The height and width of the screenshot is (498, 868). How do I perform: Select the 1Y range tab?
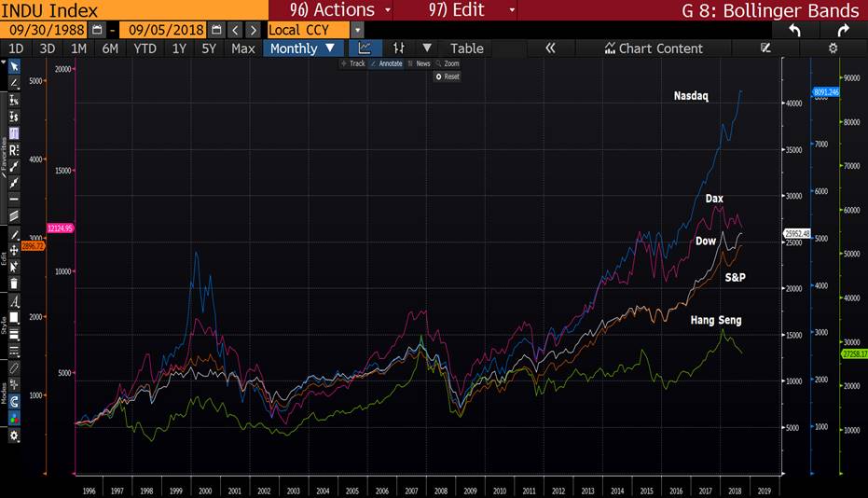click(x=179, y=48)
